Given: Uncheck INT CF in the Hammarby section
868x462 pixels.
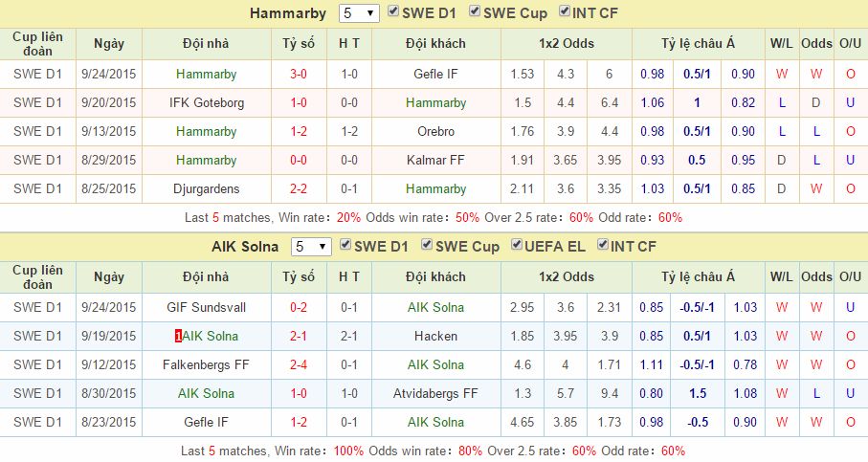Looking at the screenshot, I should (x=565, y=12).
